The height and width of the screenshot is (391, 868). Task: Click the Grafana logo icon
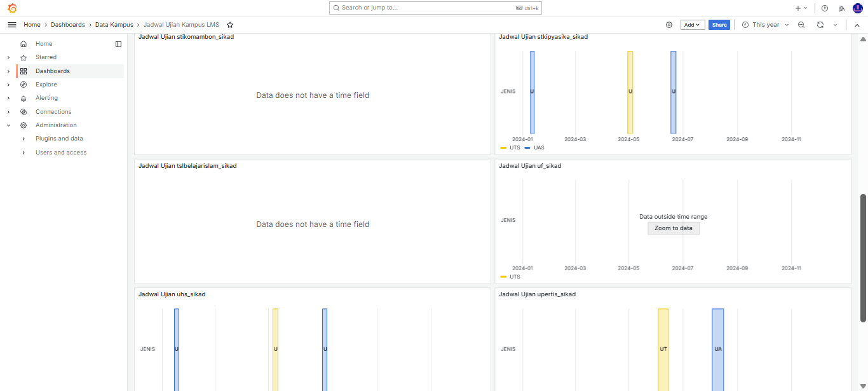click(11, 8)
